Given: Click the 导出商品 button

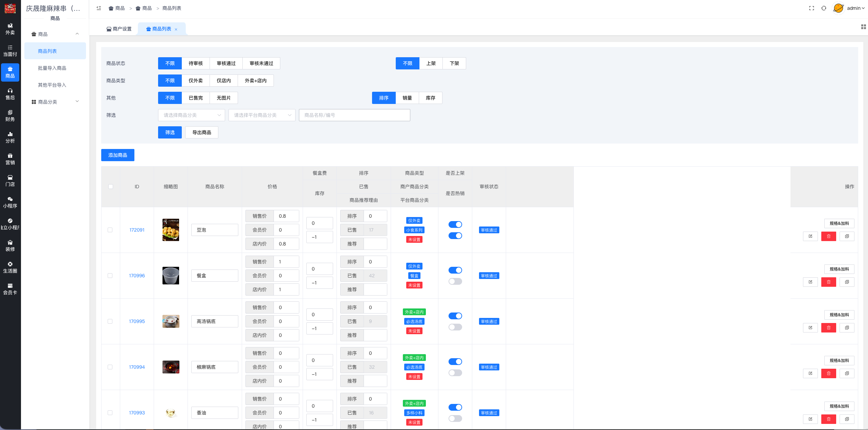Looking at the screenshot, I should pyautogui.click(x=201, y=132).
